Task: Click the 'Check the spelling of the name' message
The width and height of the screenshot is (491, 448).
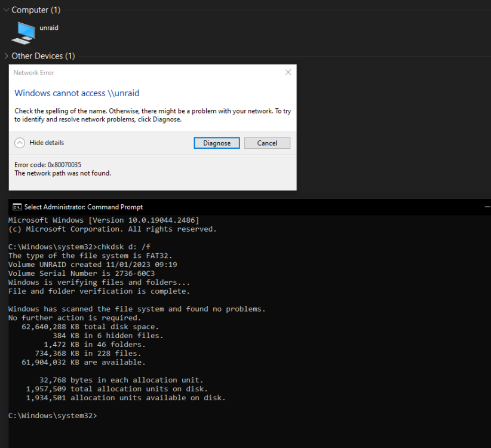Action: (153, 115)
